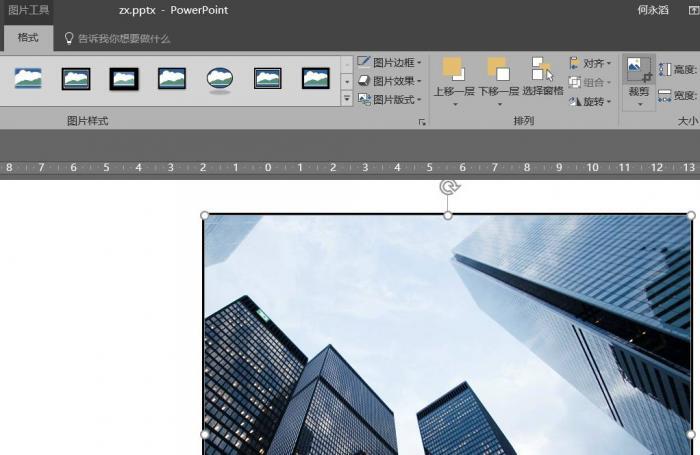Expand the full picture styles gallery
This screenshot has height=455, width=700.
point(347,98)
